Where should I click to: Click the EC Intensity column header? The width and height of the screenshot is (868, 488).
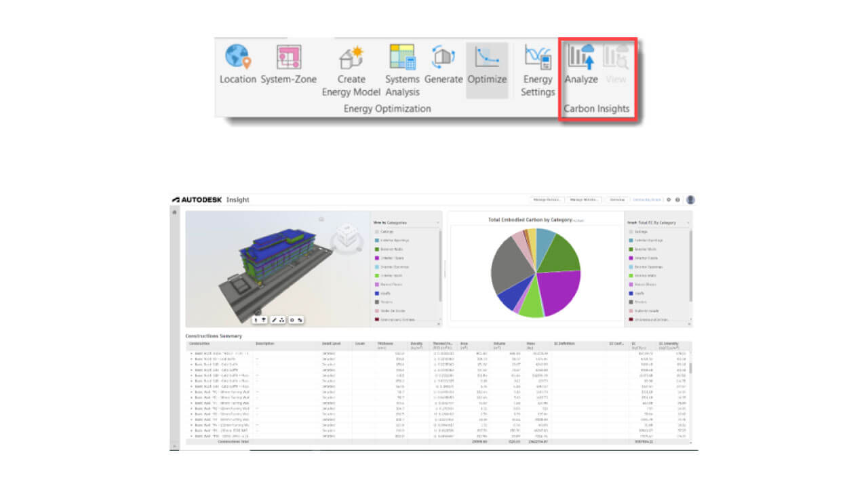[669, 346]
